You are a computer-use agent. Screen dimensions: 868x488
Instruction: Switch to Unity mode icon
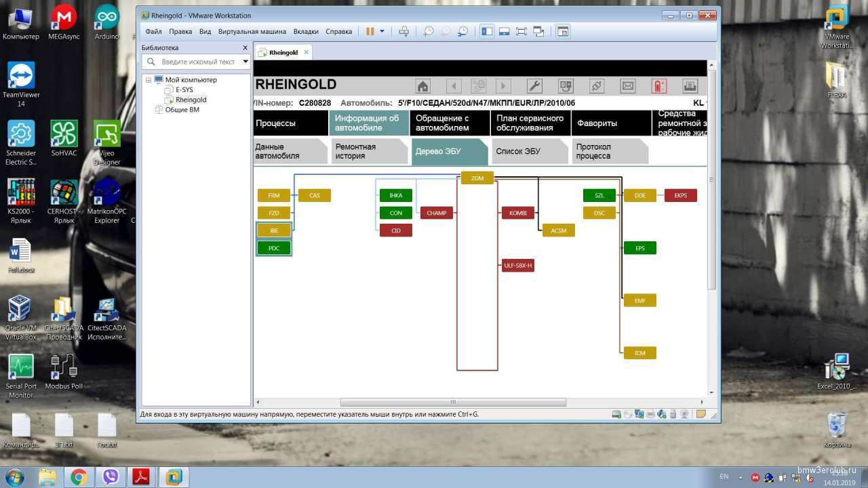[539, 31]
